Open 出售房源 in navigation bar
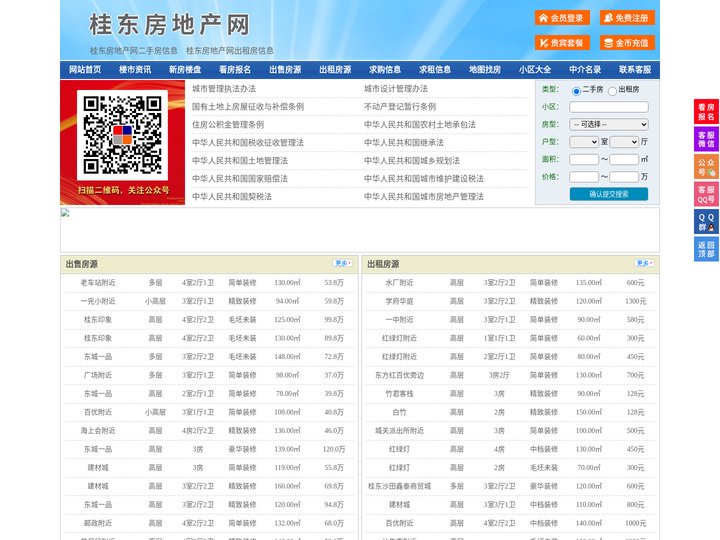This screenshot has height=540, width=720. [285, 69]
